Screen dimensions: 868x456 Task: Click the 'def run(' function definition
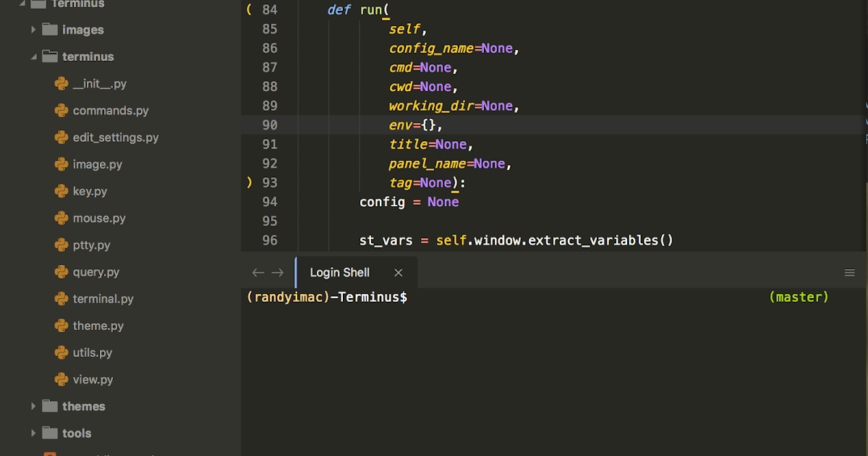tap(359, 10)
